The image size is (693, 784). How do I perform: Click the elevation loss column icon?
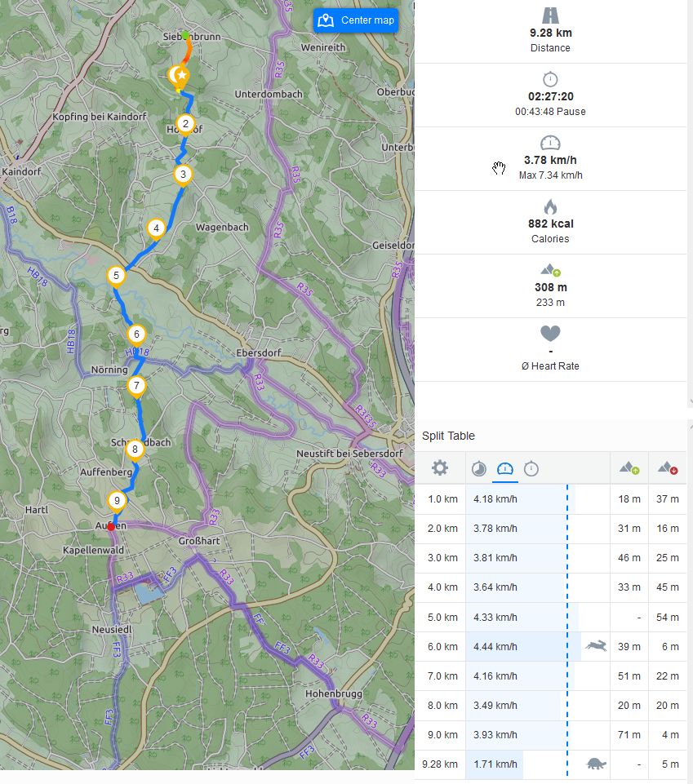coord(669,467)
